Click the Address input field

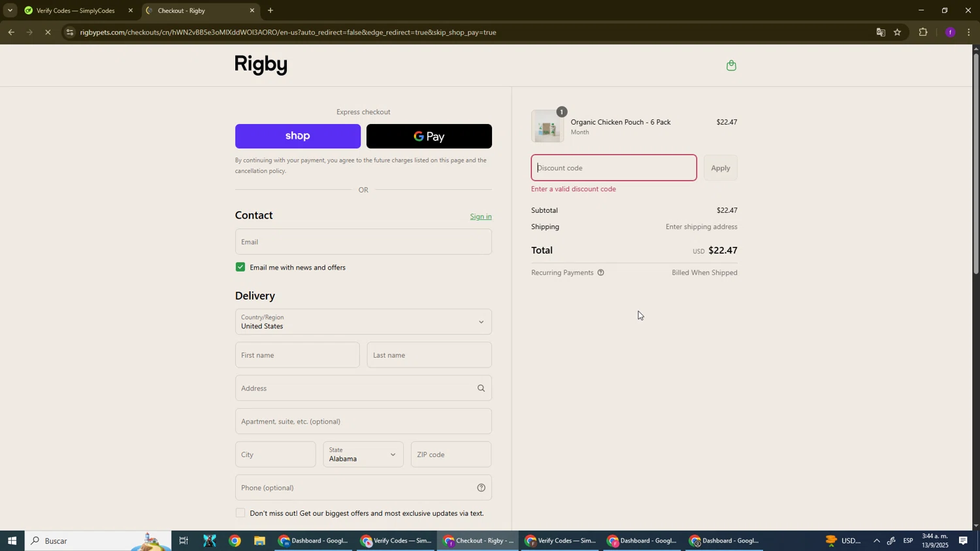(363, 388)
